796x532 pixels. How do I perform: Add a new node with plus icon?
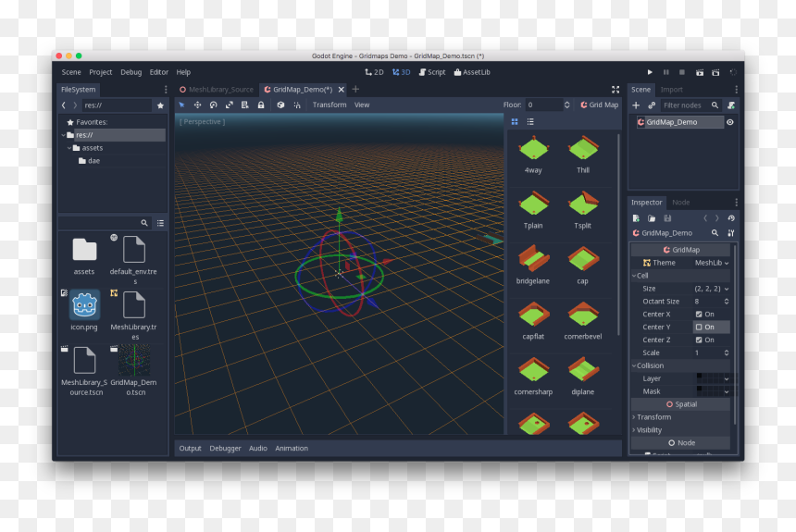coord(636,105)
